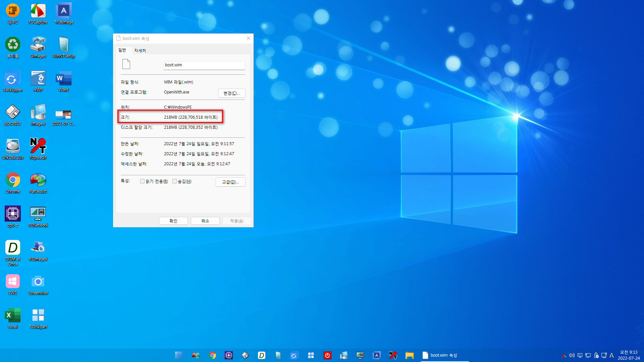The height and width of the screenshot is (362, 644).
Task: Click the 변경(C)... change program button
Action: [231, 93]
